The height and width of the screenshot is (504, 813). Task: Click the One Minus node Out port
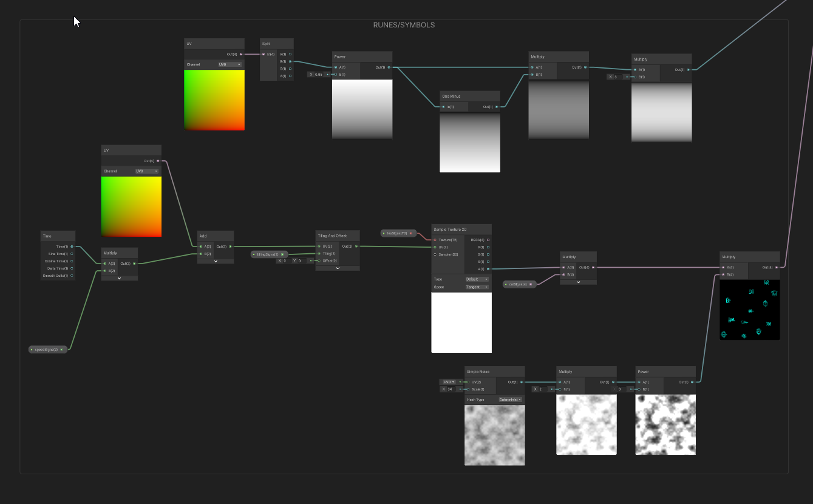(497, 107)
